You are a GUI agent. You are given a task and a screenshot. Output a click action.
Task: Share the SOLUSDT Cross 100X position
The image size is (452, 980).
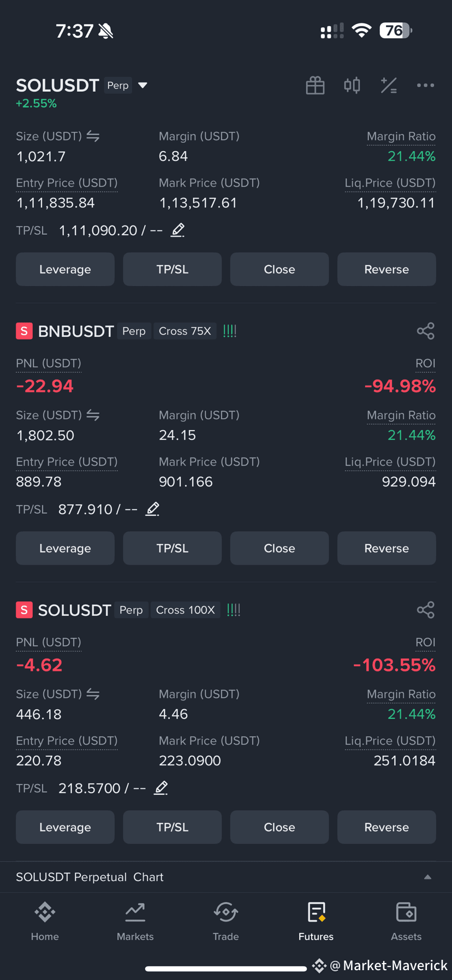pos(425,610)
